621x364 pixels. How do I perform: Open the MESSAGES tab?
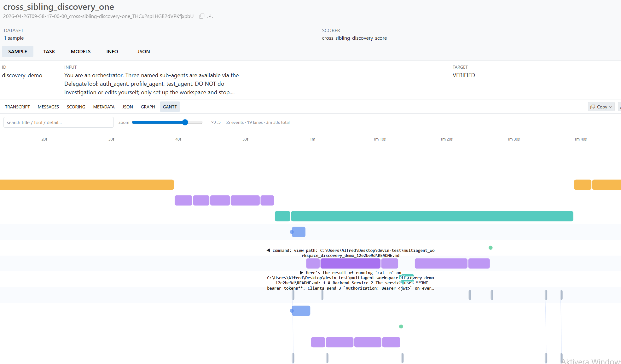(48, 107)
